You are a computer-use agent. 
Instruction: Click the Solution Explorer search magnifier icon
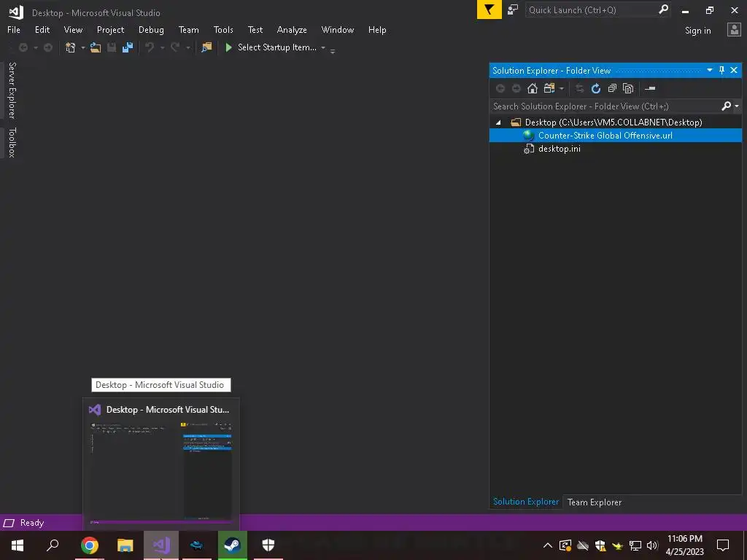click(x=726, y=106)
